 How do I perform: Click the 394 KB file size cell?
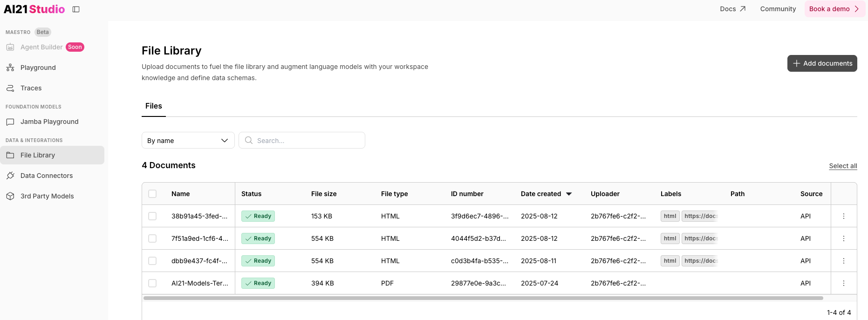click(322, 283)
